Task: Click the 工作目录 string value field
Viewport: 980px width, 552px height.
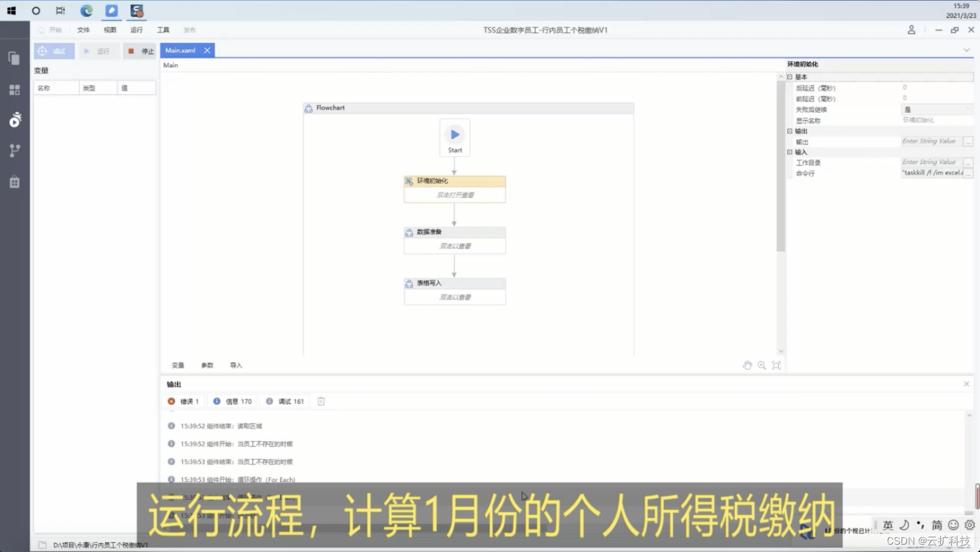Action: coord(930,162)
